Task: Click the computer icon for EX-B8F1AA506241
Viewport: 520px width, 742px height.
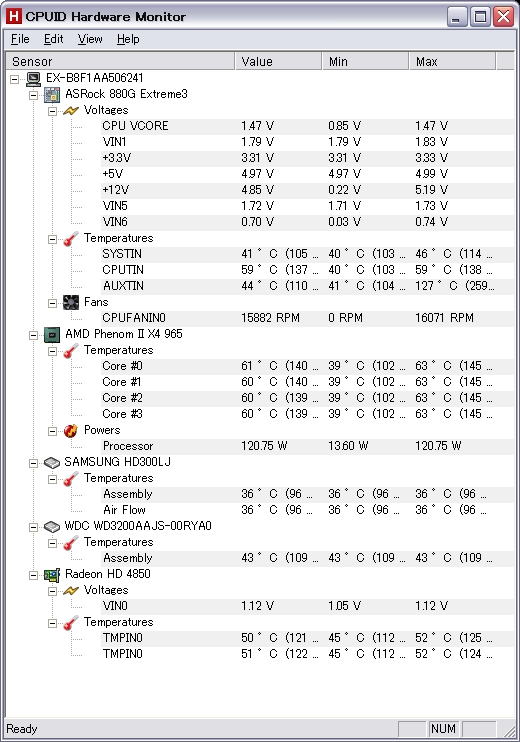Action: coord(34,79)
